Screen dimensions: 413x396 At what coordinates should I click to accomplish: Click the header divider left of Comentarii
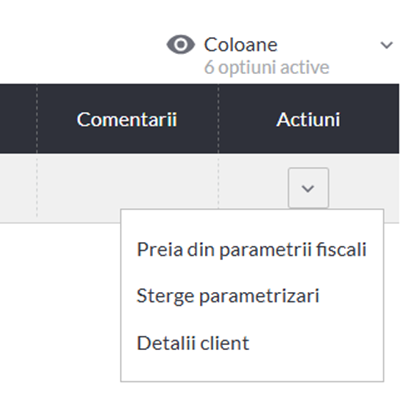[x=37, y=119]
